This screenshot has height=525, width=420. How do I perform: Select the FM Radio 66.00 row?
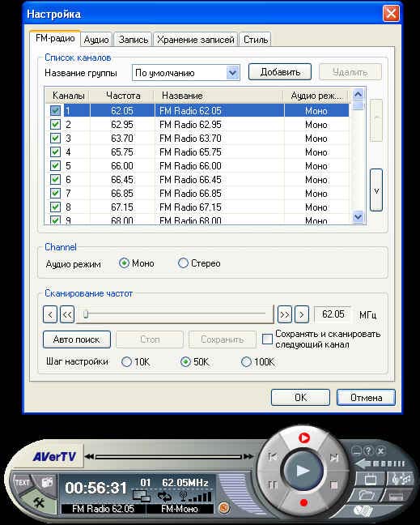tap(197, 166)
